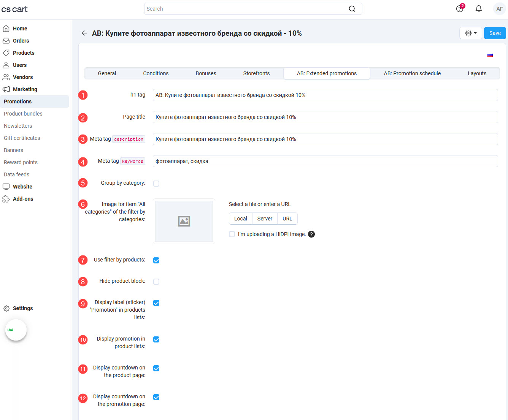The image size is (508, 420).
Task: Expand the Marketing sidebar section
Action: pyautogui.click(x=25, y=89)
